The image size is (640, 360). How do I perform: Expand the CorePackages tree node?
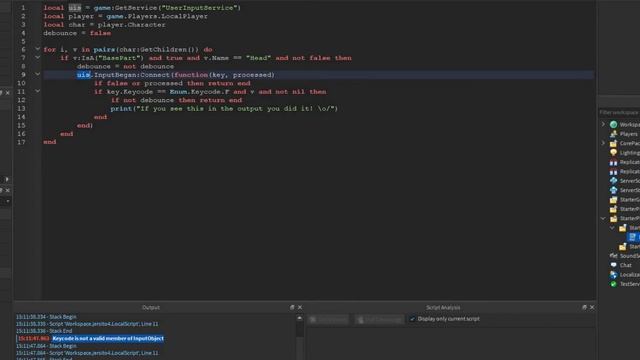click(x=603, y=143)
